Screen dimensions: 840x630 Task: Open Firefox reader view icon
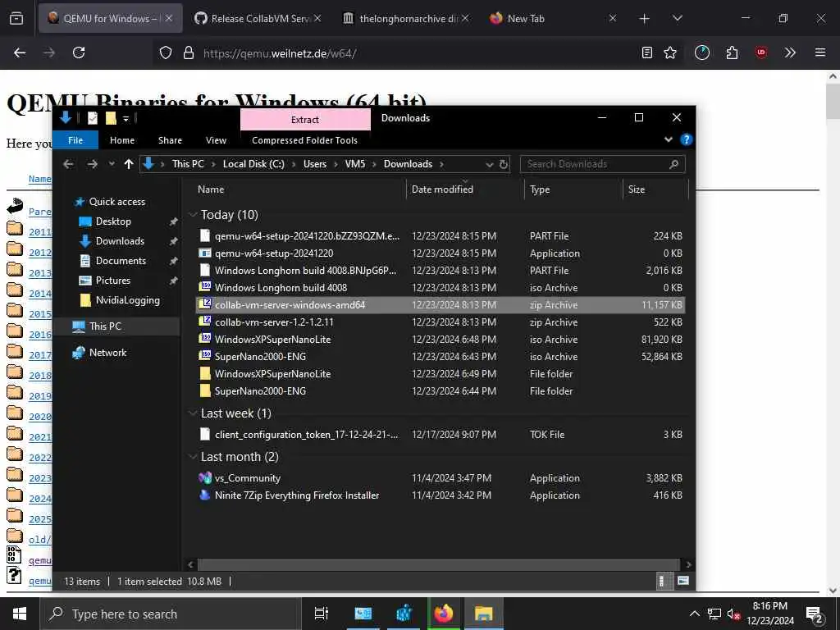(647, 52)
